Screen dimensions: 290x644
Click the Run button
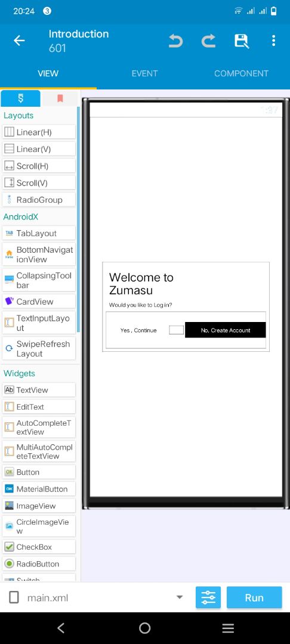(254, 597)
